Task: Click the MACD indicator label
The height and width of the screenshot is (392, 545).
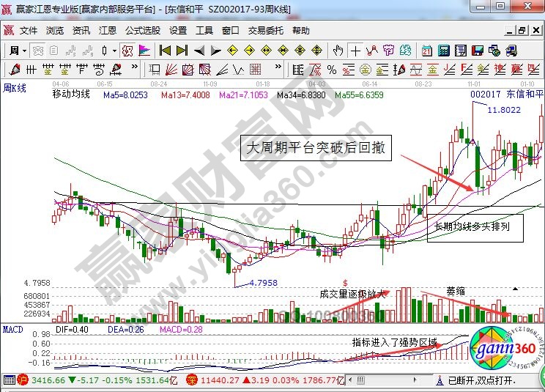Action: pos(14,330)
